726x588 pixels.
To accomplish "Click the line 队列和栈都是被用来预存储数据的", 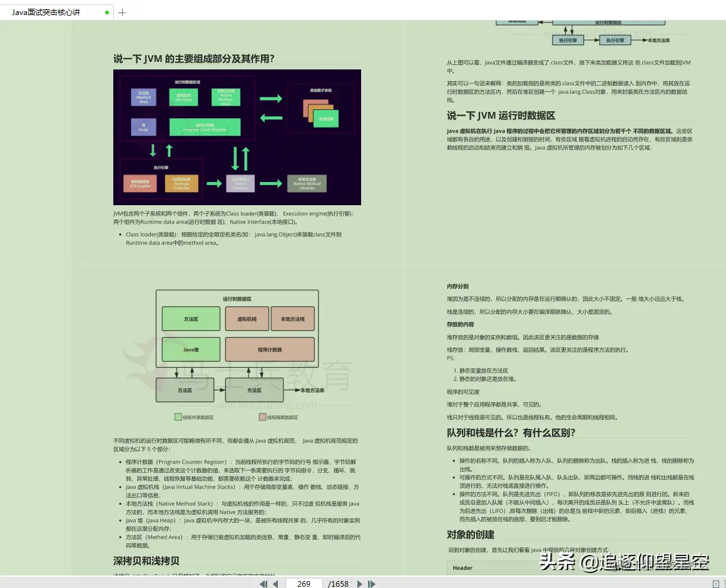I will (489, 448).
